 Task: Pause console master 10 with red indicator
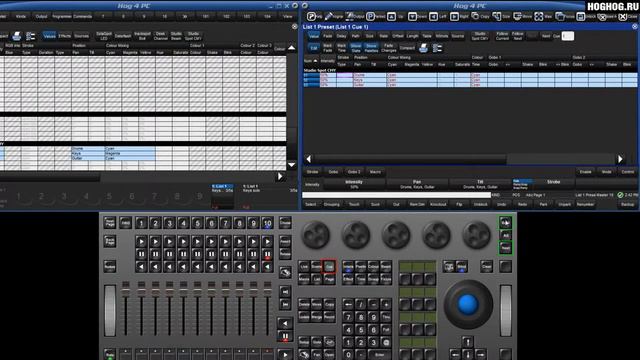click(x=267, y=254)
